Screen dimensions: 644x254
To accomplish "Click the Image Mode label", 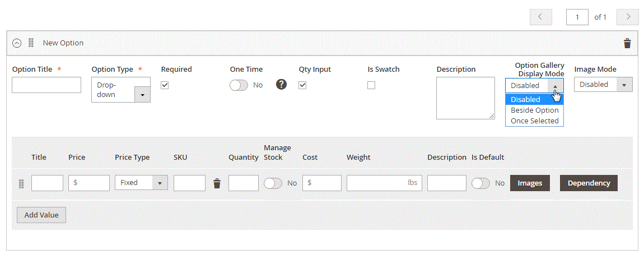I will click(595, 69).
